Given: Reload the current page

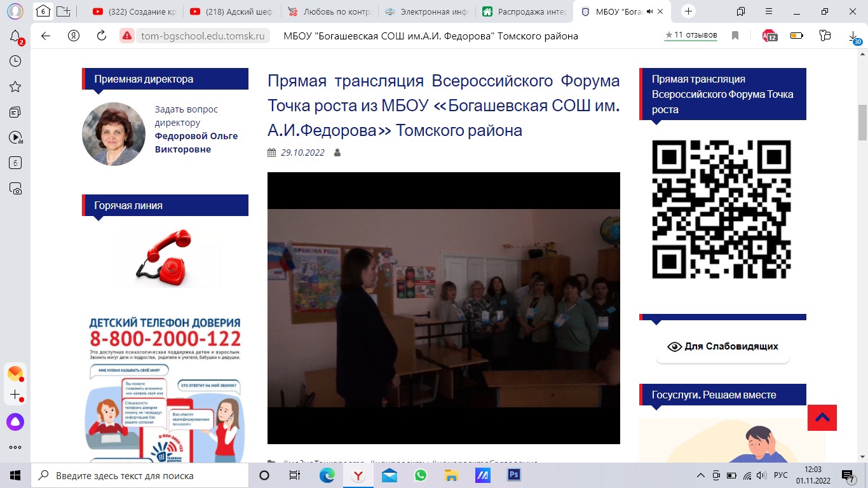Looking at the screenshot, I should [x=102, y=36].
